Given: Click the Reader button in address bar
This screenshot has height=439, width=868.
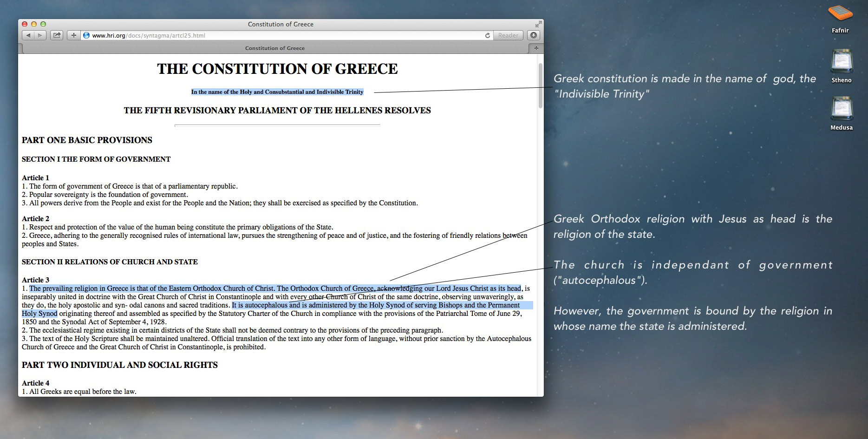Looking at the screenshot, I should (x=508, y=35).
